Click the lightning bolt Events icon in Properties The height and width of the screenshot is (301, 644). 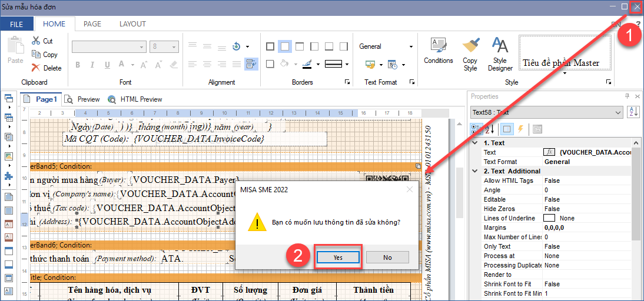[522, 129]
